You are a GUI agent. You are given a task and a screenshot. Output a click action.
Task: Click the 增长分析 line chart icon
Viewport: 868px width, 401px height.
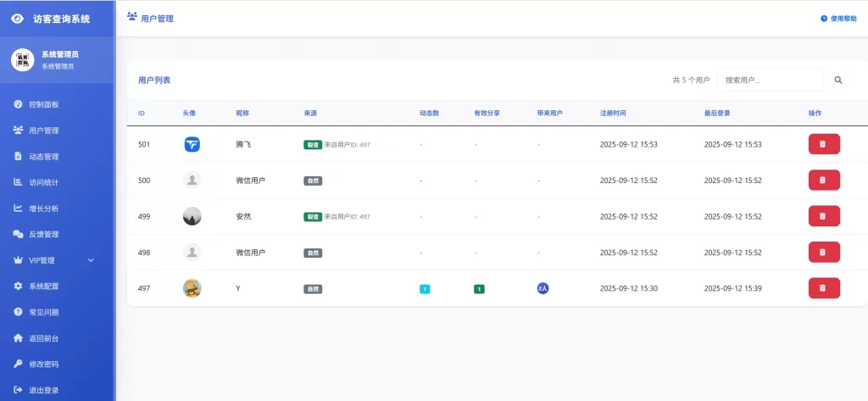pyautogui.click(x=18, y=209)
